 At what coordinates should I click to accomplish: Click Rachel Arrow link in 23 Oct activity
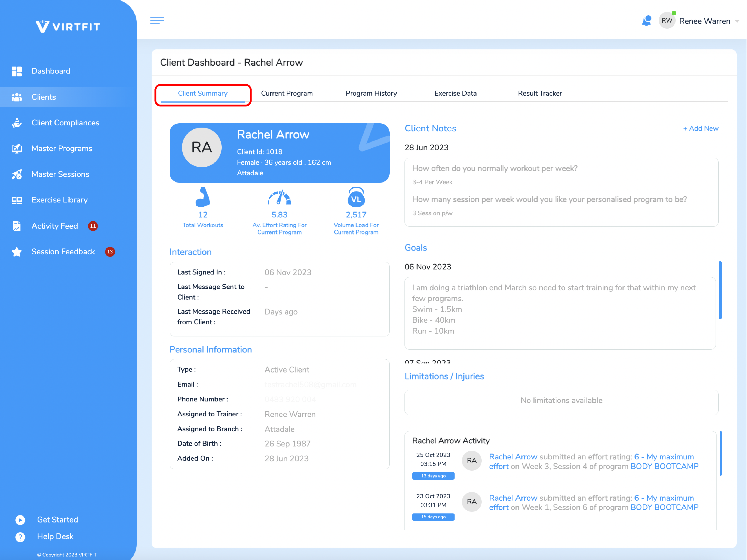click(513, 498)
